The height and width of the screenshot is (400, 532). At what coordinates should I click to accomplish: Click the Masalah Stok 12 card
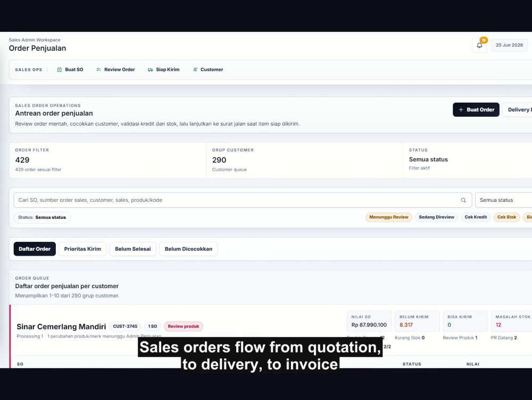512,321
